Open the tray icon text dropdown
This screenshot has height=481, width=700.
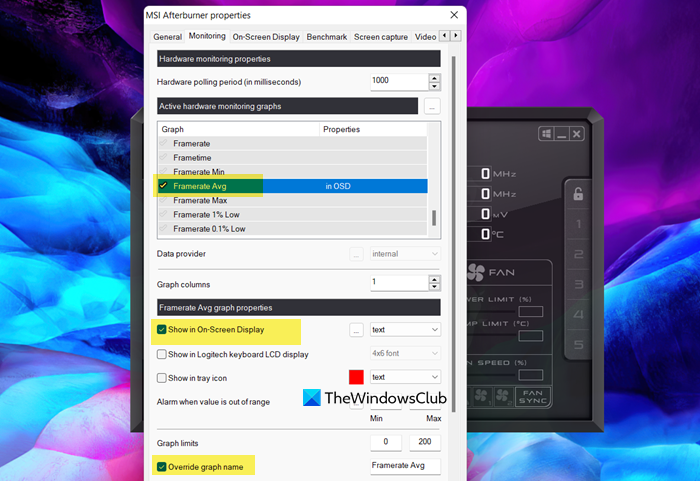coord(405,377)
